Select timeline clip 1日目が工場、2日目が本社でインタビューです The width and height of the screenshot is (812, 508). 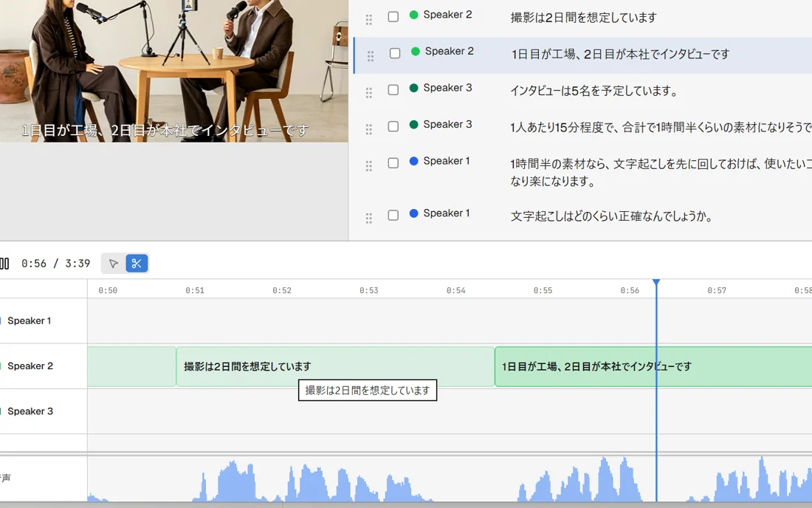tap(653, 367)
